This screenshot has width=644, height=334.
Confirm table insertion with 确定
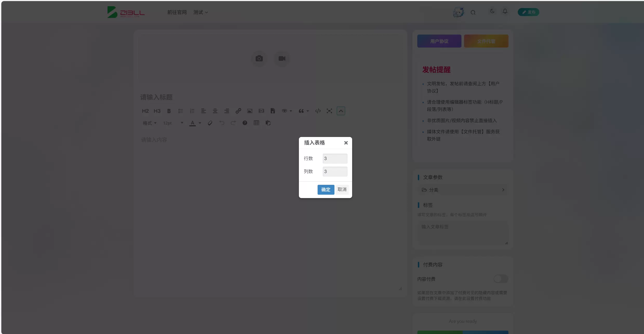pyautogui.click(x=326, y=189)
